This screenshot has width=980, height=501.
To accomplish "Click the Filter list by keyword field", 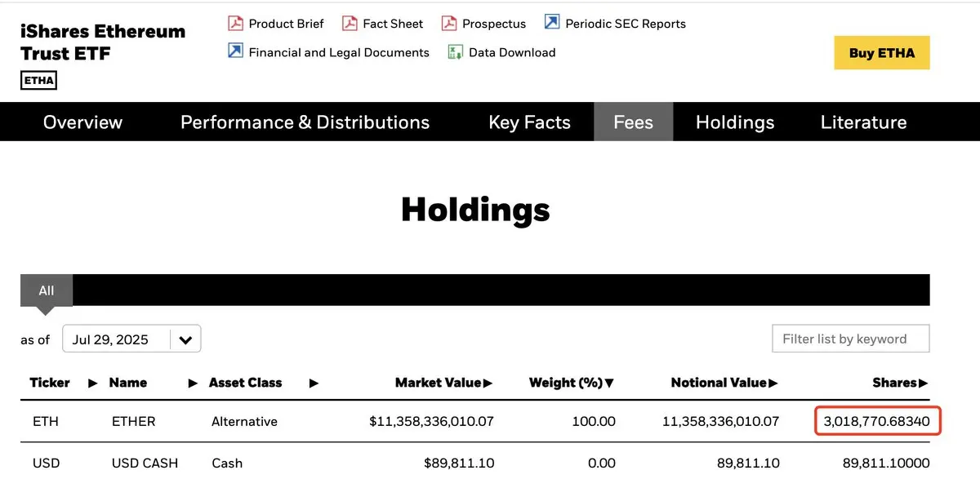I will [x=851, y=339].
